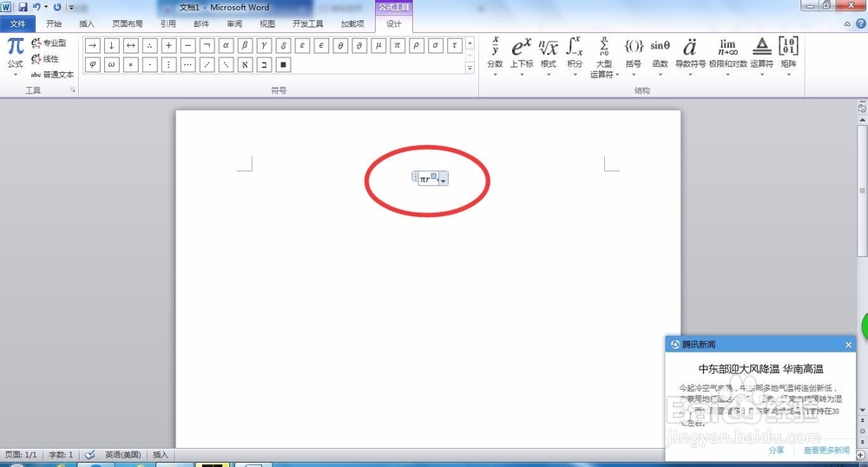Switch to the 视图 View tab
Viewport: 868px width, 467px height.
[267, 23]
